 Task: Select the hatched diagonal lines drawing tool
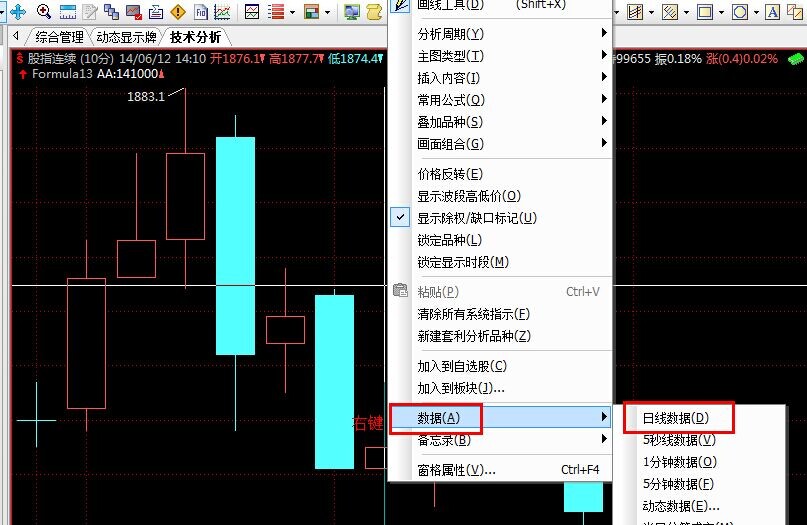pyautogui.click(x=670, y=11)
